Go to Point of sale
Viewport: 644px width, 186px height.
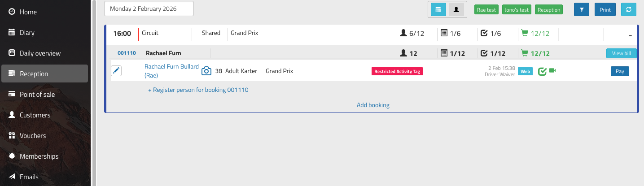(38, 95)
